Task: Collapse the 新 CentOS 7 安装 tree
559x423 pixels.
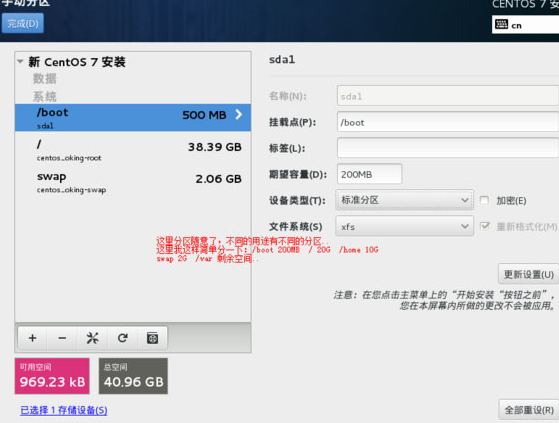Action: [x=20, y=61]
